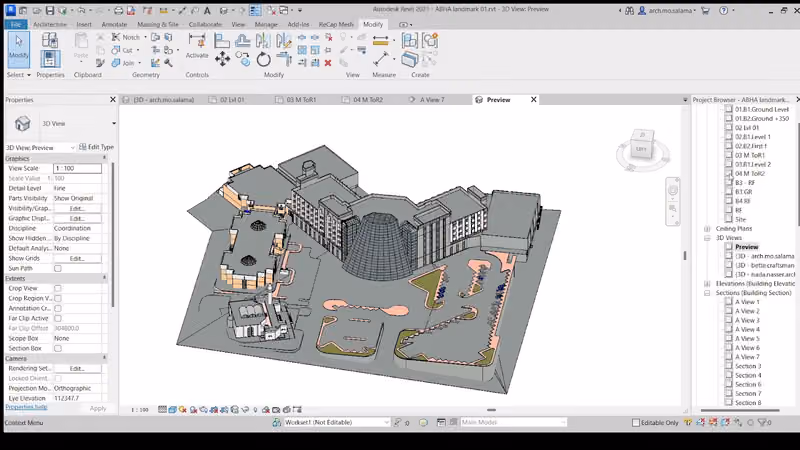Switch to the '03 M ToR1' view tab
Image resolution: width=800 pixels, height=450 pixels.
(301, 99)
